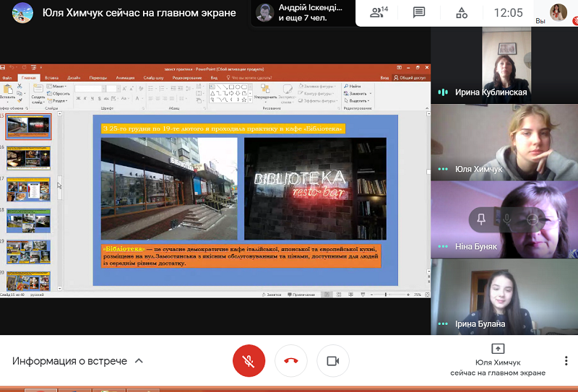Click the Найти find button
Screen dimensions: 578x392
(x=353, y=86)
